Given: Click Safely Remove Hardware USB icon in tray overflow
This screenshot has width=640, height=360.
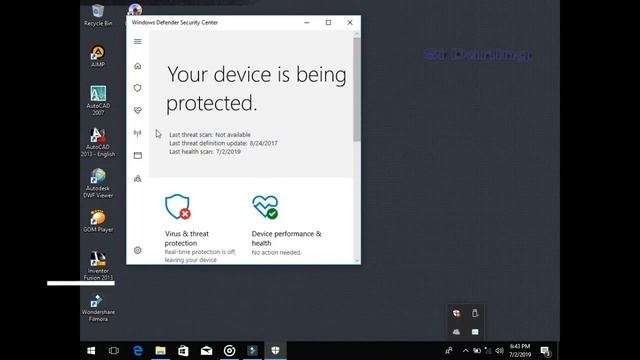Looking at the screenshot, I should coord(475,313).
